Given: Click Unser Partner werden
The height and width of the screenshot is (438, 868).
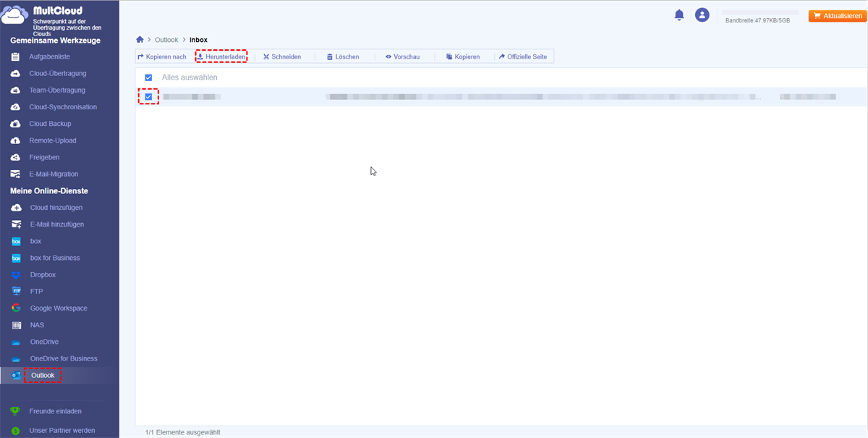Looking at the screenshot, I should click(61, 430).
